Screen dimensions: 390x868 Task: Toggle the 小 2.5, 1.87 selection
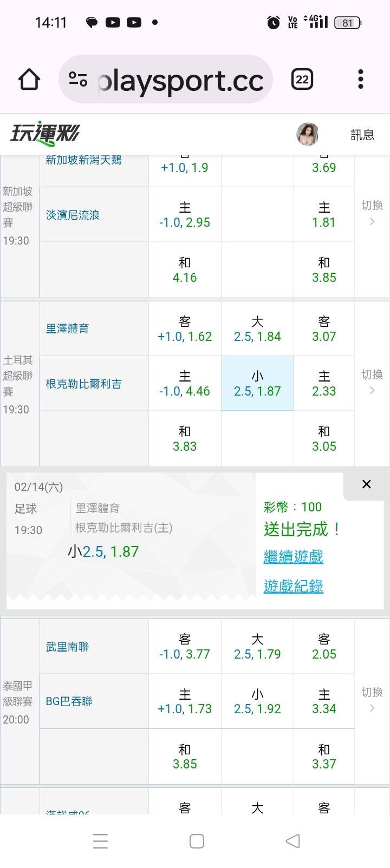257,384
